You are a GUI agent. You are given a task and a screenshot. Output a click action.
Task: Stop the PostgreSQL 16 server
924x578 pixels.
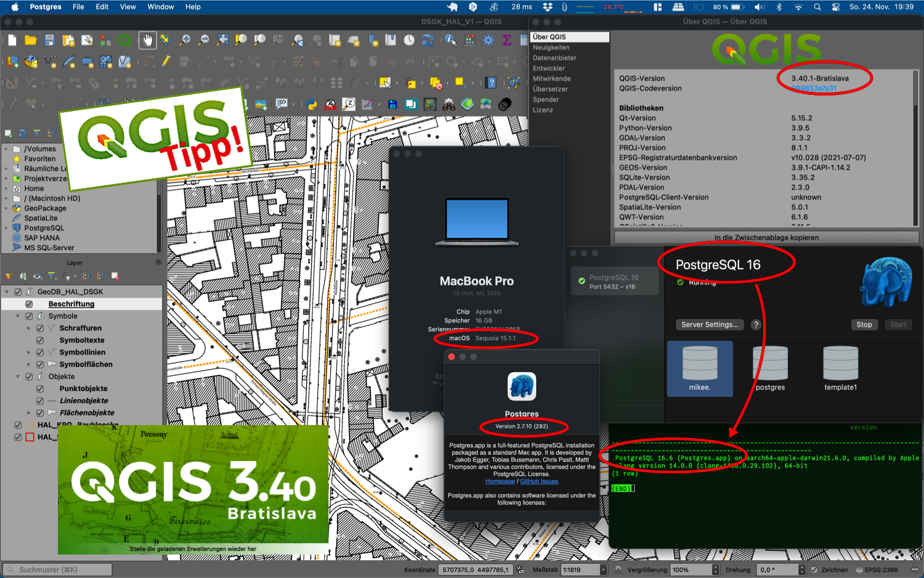864,325
